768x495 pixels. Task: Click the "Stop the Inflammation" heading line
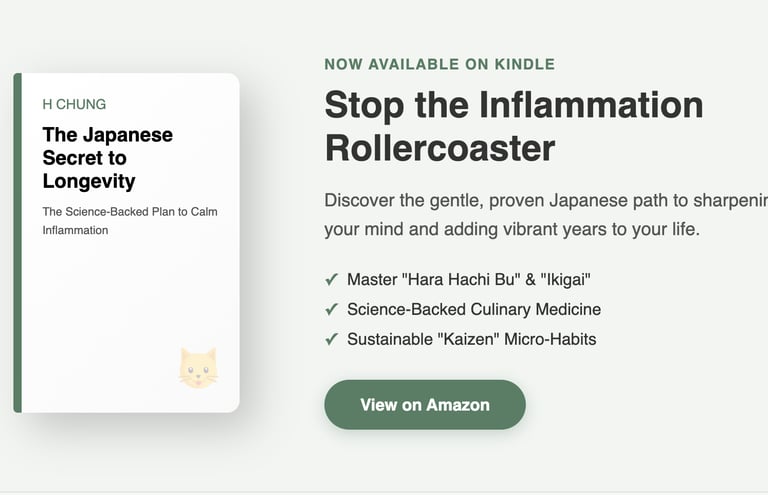tap(514, 105)
